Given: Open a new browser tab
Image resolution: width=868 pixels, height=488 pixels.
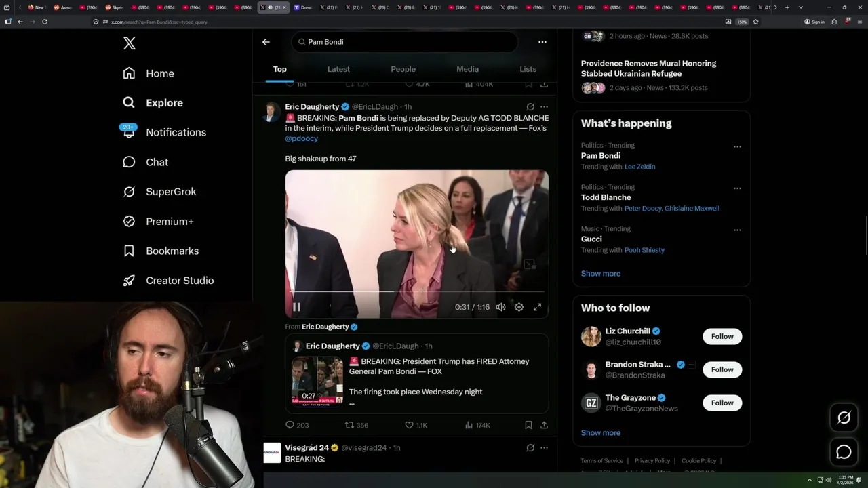Looking at the screenshot, I should click(787, 7).
